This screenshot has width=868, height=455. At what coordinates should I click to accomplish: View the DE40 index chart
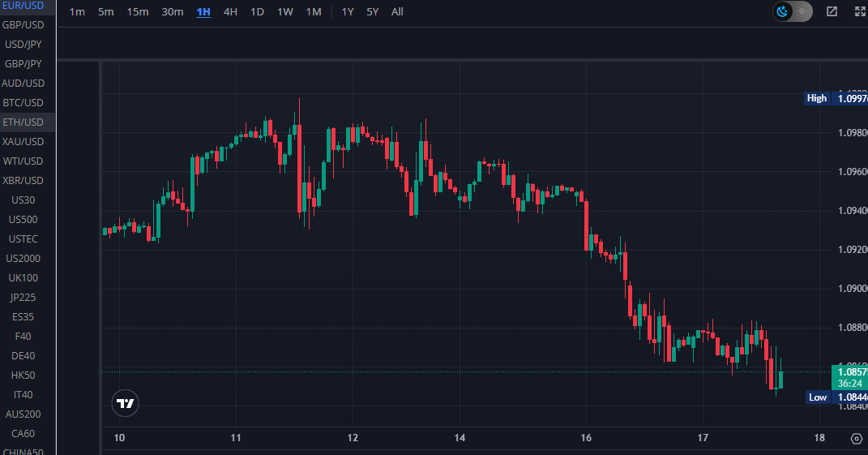(23, 356)
